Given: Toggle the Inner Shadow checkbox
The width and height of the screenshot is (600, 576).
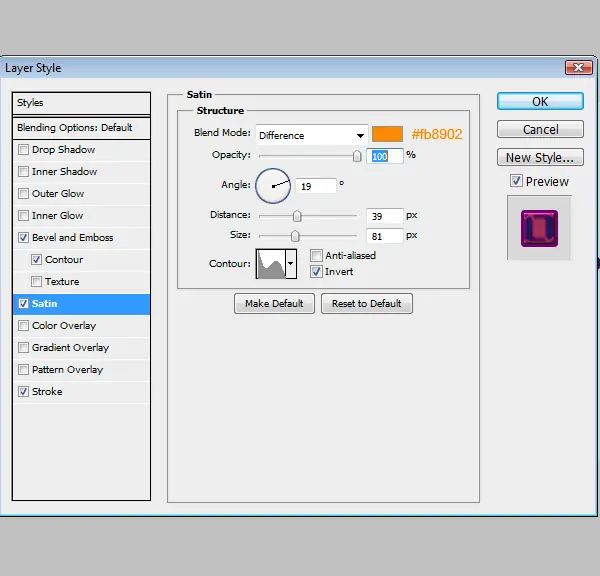Looking at the screenshot, I should 23,171.
